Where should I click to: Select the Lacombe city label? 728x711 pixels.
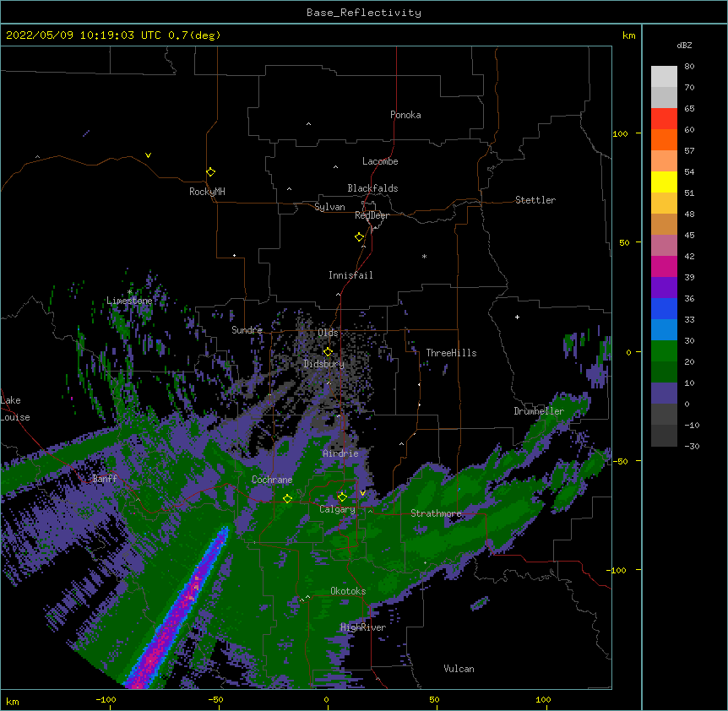click(x=380, y=161)
